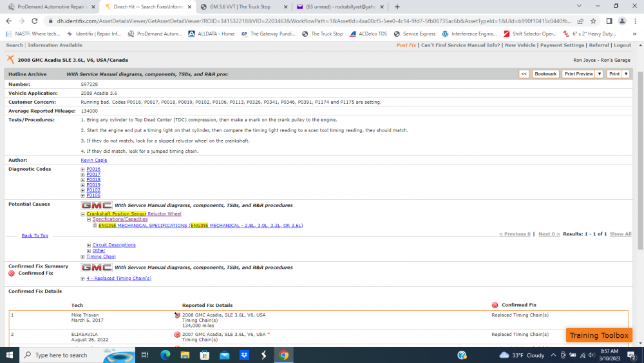This screenshot has height=363, width=644.
Task: Open Dropbox from taskbar
Action: [244, 355]
